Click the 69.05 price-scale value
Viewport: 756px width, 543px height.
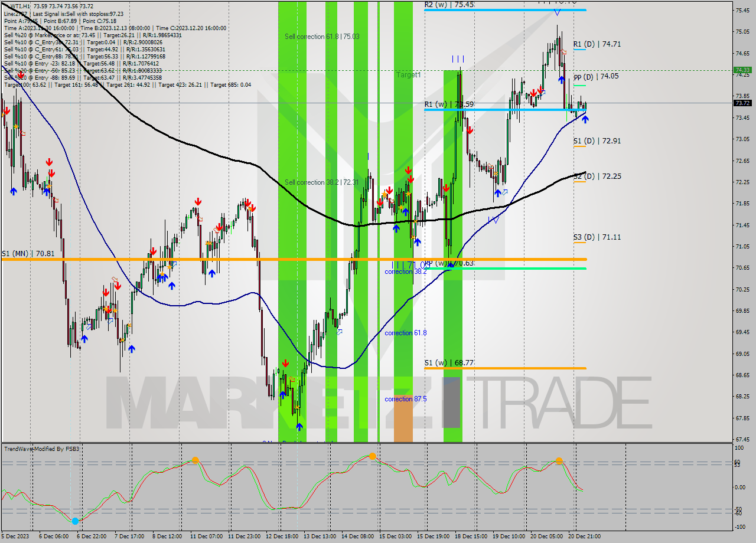pos(742,354)
